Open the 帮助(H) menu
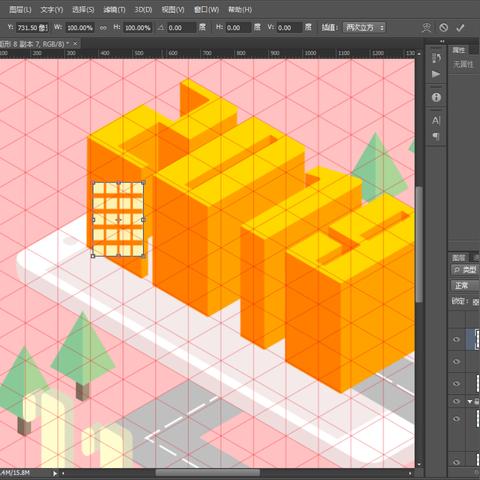Image resolution: width=480 pixels, height=480 pixels. point(240,10)
